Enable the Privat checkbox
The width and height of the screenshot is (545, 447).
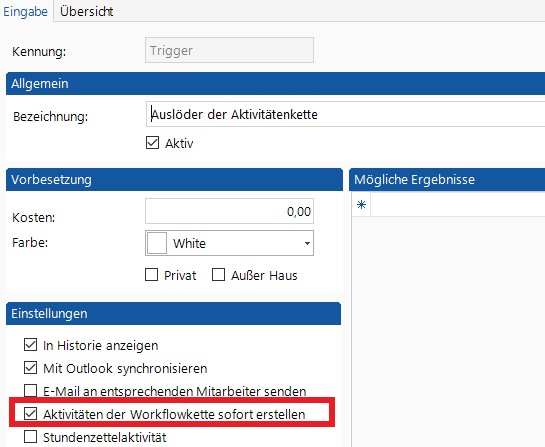(x=152, y=275)
